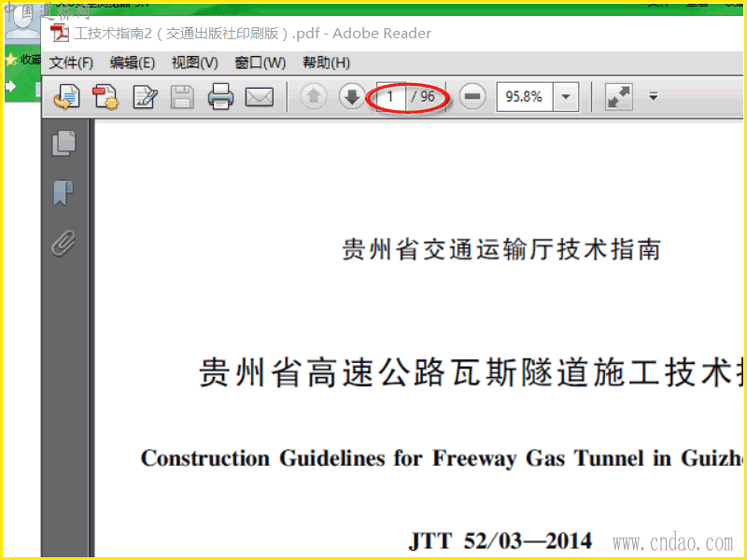This screenshot has width=747, height=560.
Task: Click the disabled save floppy icon
Action: [x=182, y=97]
